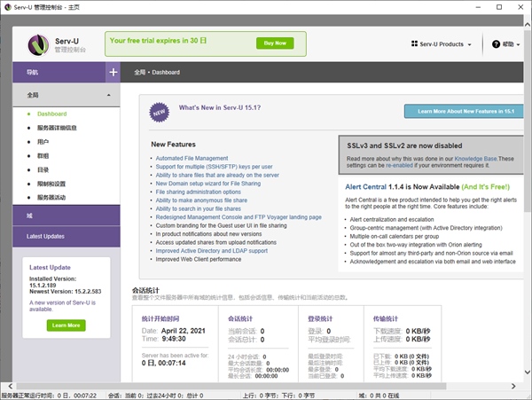The height and width of the screenshot is (400, 532).
Task: Click the vertical scrollbar's down arrow
Action: [x=525, y=373]
